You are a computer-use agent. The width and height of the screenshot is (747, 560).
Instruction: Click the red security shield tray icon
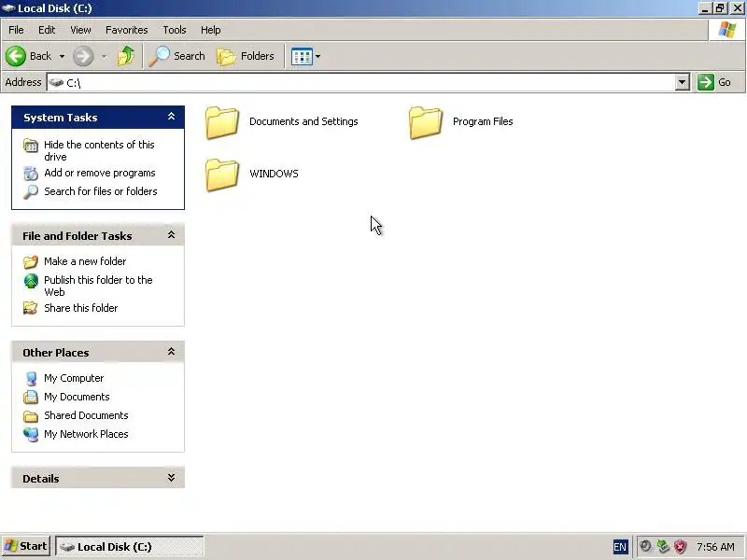[681, 546]
